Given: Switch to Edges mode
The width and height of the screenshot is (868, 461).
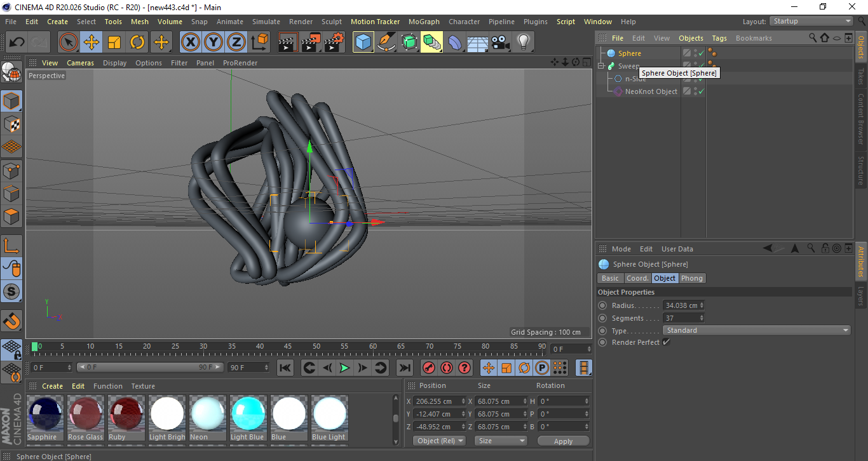Looking at the screenshot, I should [11, 193].
